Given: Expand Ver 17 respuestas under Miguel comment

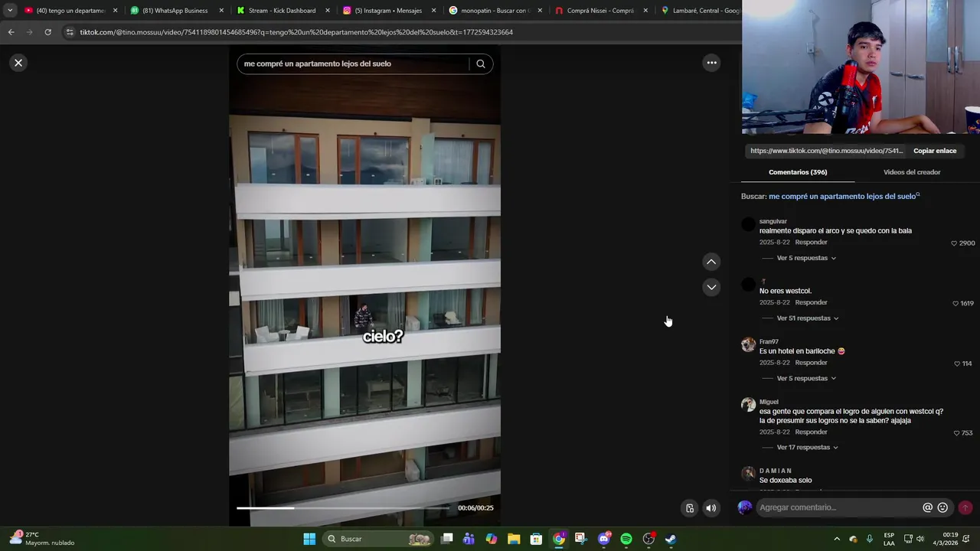Looking at the screenshot, I should 808,447.
